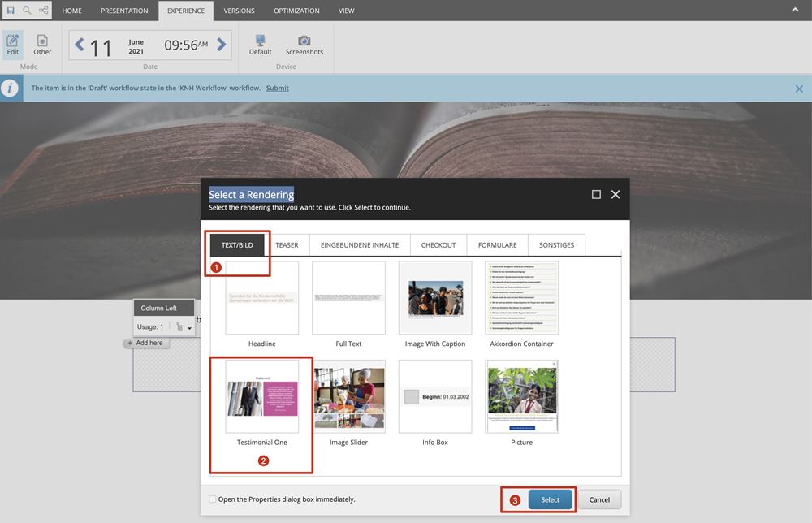Image resolution: width=812 pixels, height=523 pixels.
Task: Advance date with right arrow
Action: 222,45
